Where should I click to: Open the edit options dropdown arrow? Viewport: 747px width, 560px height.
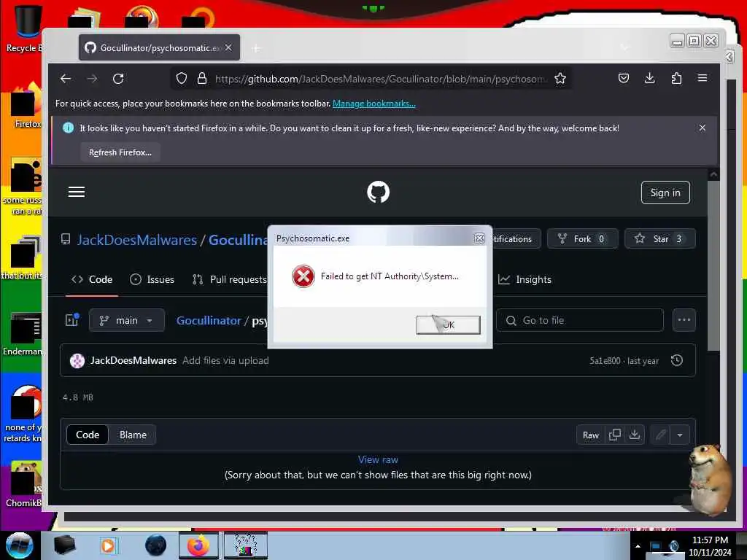coord(680,435)
